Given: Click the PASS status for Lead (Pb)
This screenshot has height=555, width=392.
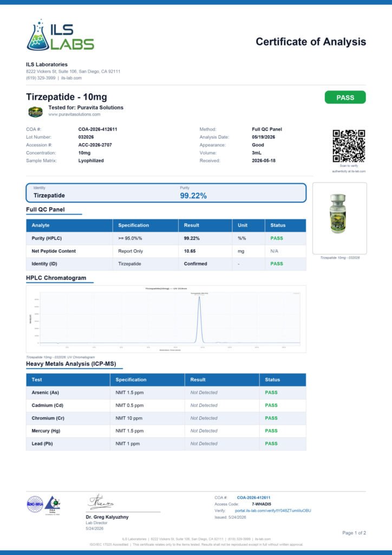Looking at the screenshot, I should (271, 443).
